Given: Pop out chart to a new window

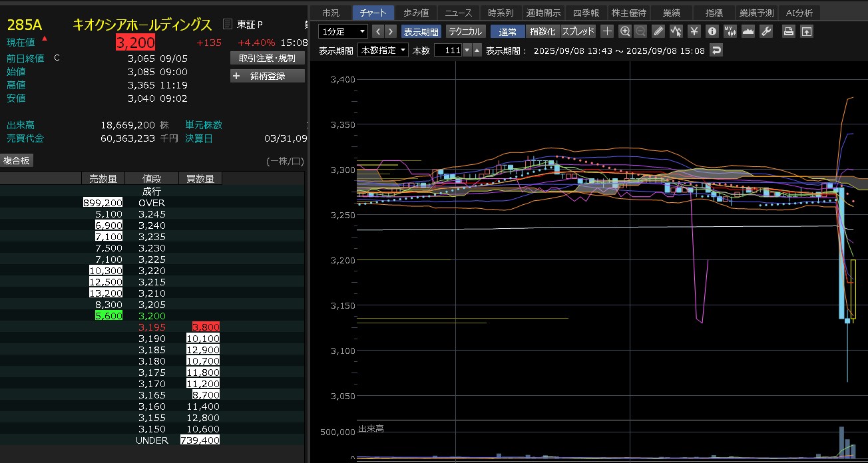Looking at the screenshot, I should pyautogui.click(x=806, y=31).
